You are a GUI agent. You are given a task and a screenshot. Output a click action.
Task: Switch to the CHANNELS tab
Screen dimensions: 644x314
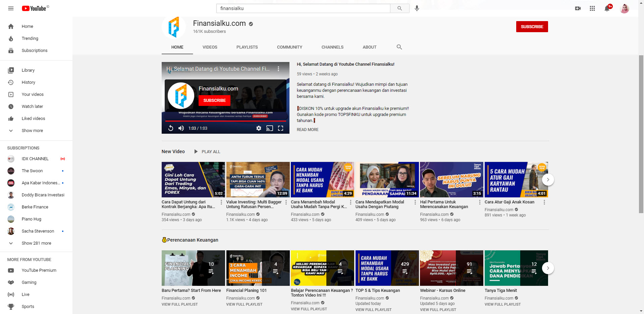pyautogui.click(x=332, y=47)
